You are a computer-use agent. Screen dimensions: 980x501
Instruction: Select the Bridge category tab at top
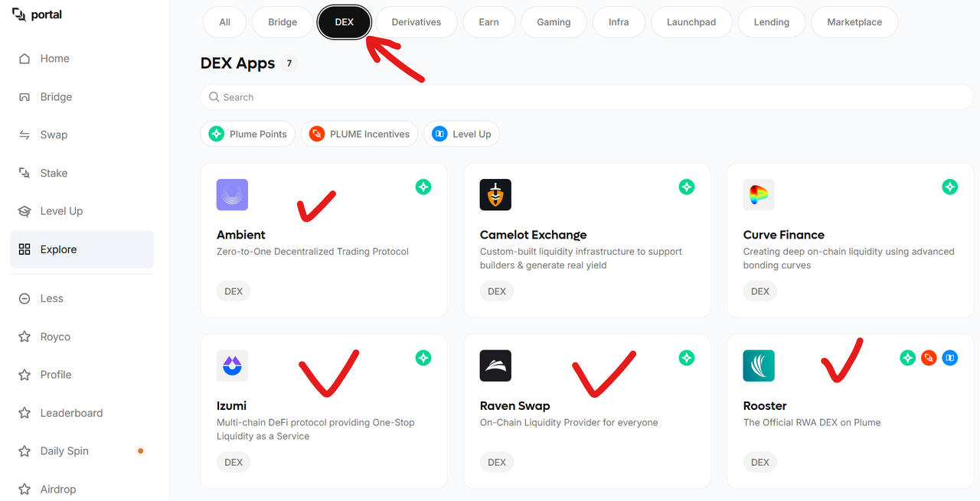pyautogui.click(x=283, y=22)
